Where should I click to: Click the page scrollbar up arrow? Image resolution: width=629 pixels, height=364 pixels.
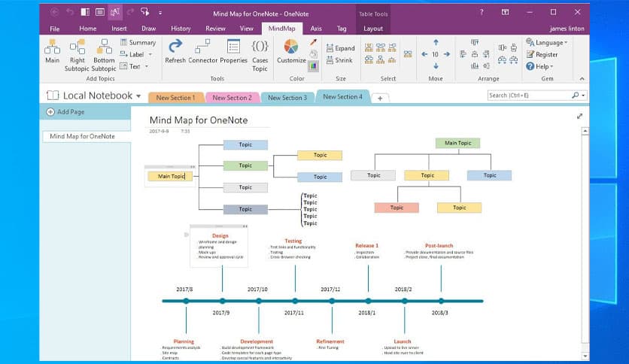(x=585, y=131)
